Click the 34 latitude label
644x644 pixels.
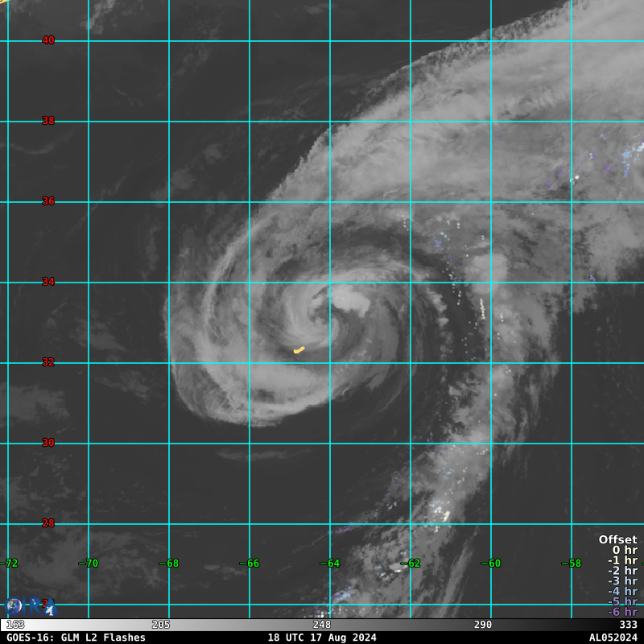click(x=48, y=282)
